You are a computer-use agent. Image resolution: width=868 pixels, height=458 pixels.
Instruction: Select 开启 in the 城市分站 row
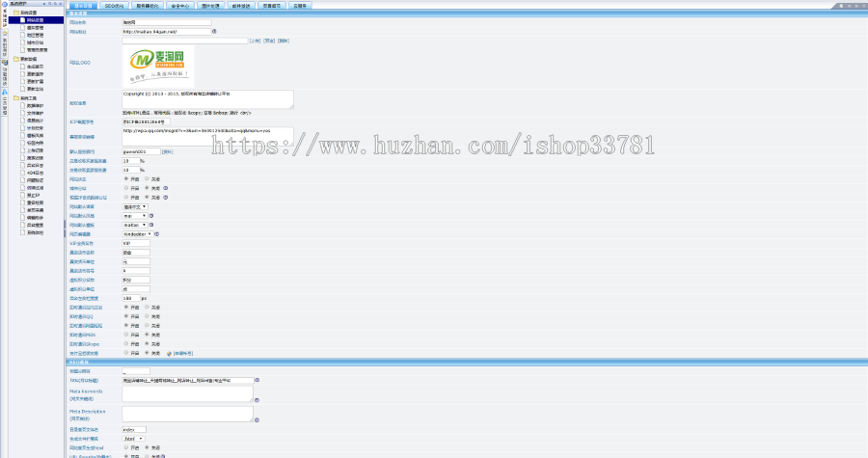126,188
